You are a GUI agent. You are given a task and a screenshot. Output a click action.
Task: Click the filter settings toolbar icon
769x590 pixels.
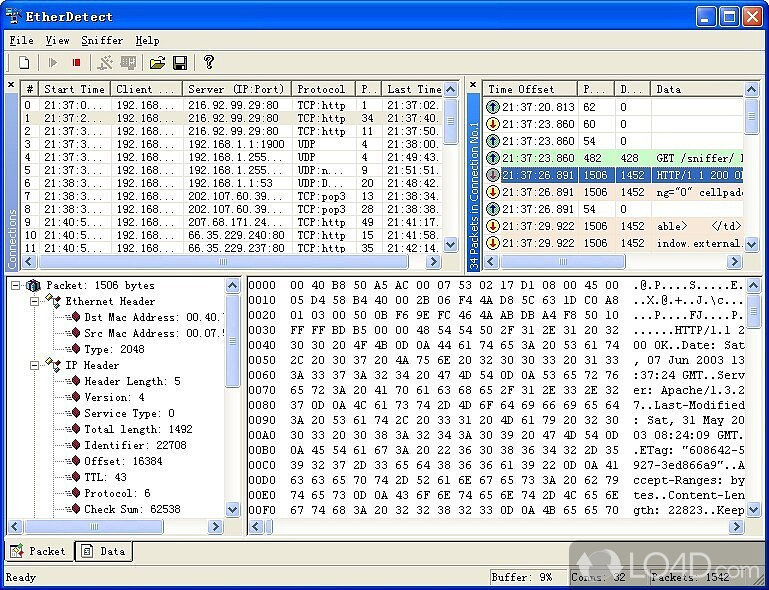pyautogui.click(x=105, y=63)
